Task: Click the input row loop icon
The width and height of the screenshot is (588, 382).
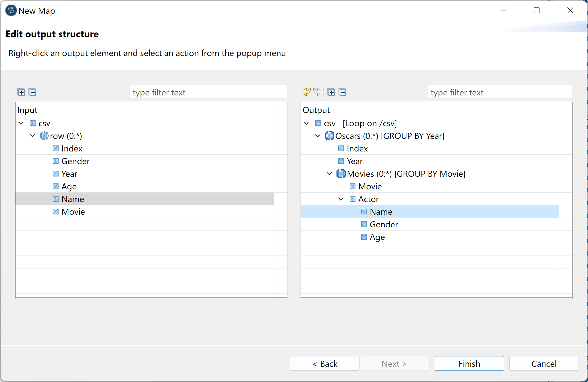Action: [44, 136]
